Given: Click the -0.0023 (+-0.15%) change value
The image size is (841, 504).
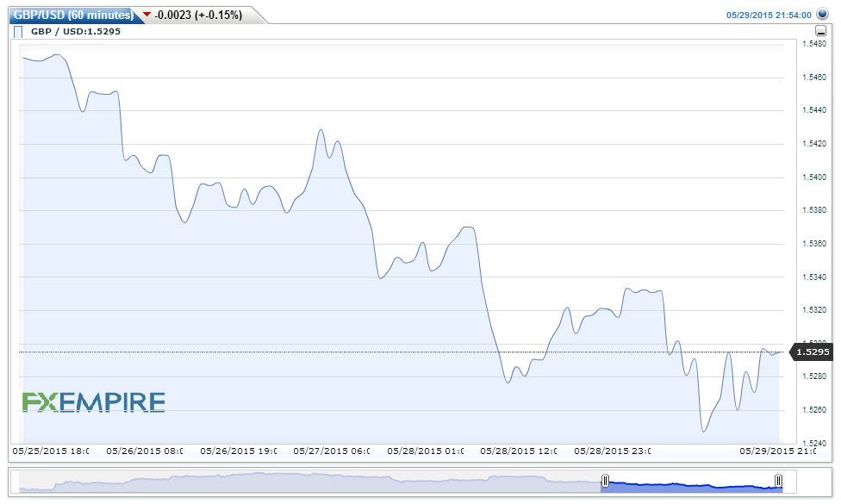Looking at the screenshot, I should tap(198, 15).
